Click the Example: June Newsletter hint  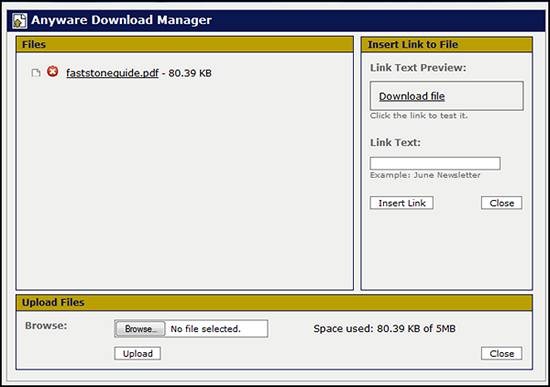425,175
